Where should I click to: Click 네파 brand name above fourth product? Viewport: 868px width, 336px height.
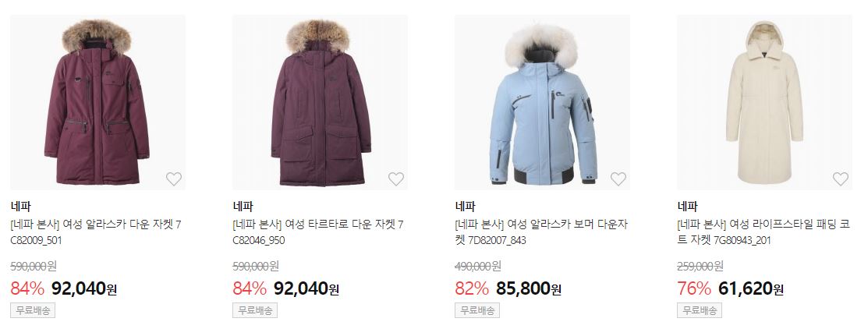click(687, 207)
